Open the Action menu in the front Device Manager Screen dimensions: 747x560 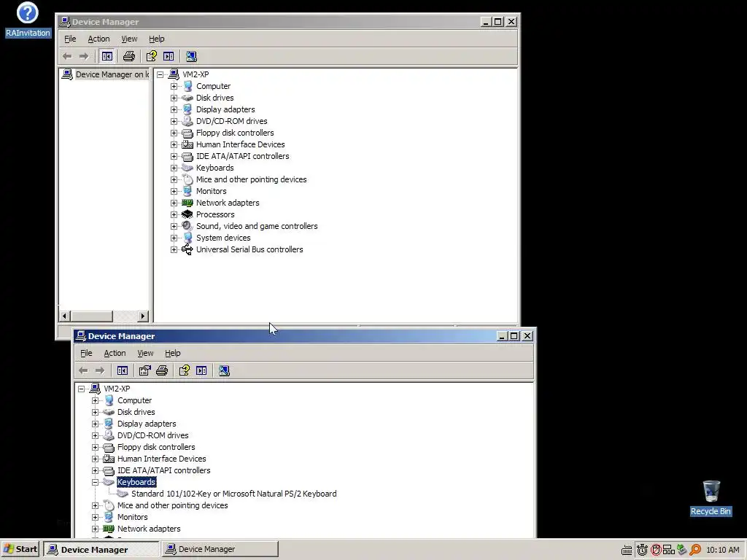(115, 354)
